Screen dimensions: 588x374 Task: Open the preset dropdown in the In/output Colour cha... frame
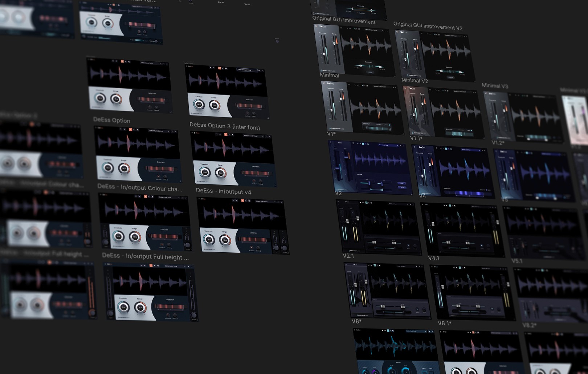coord(169,198)
